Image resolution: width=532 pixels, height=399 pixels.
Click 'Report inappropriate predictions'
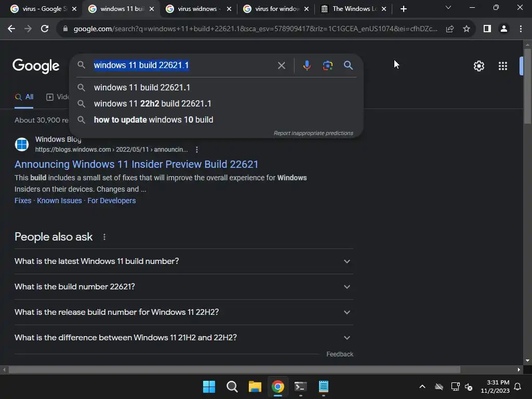[313, 133]
